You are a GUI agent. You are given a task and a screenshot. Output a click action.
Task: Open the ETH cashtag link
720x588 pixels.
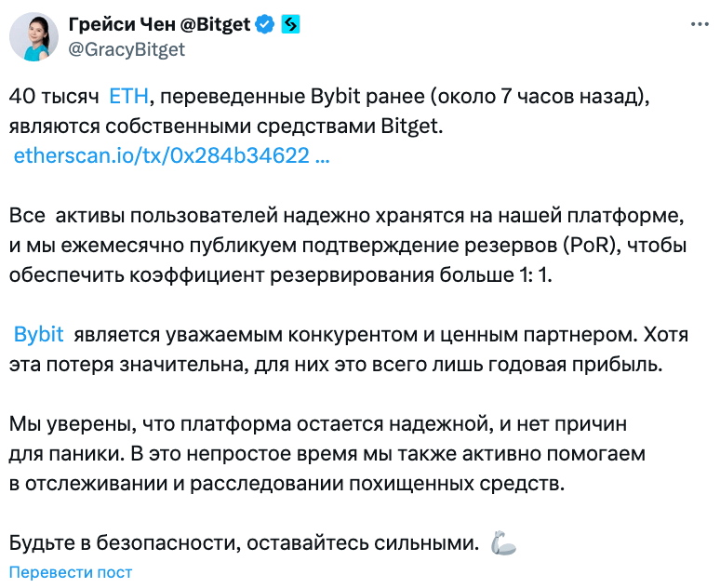[x=128, y=97]
